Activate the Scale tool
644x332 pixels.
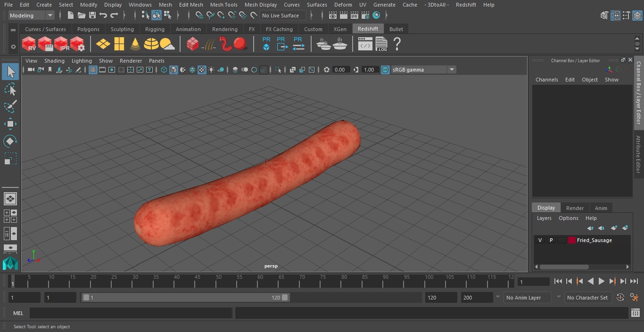pos(10,159)
